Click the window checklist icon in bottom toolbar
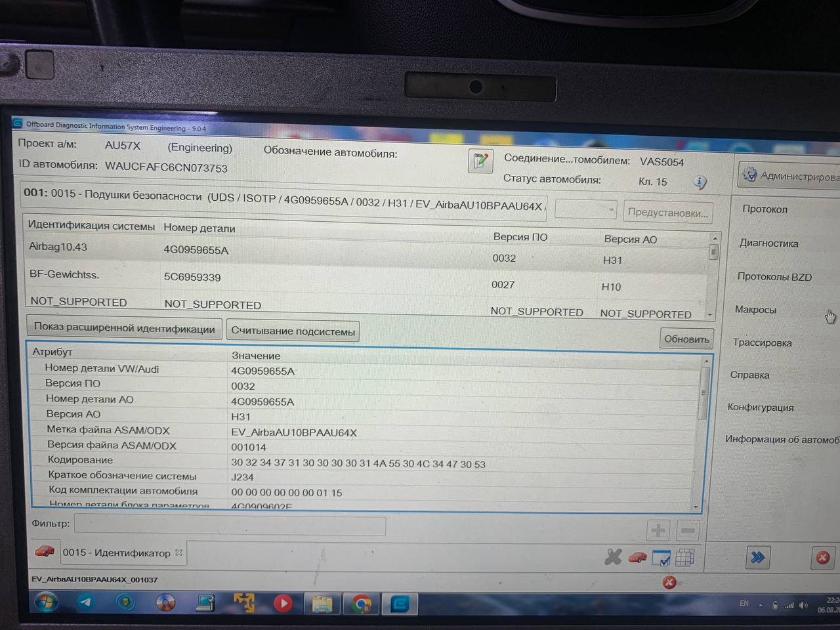Image resolution: width=840 pixels, height=630 pixels. point(661,558)
